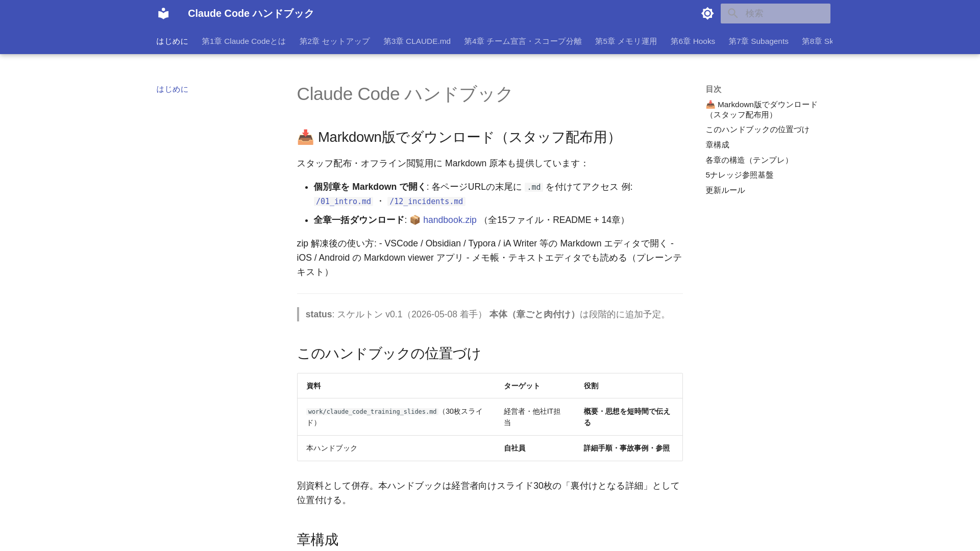Viewport: 980px width, 551px height.
Task: Click the Claude Code ハンドブック site title in the header
Action: click(251, 13)
